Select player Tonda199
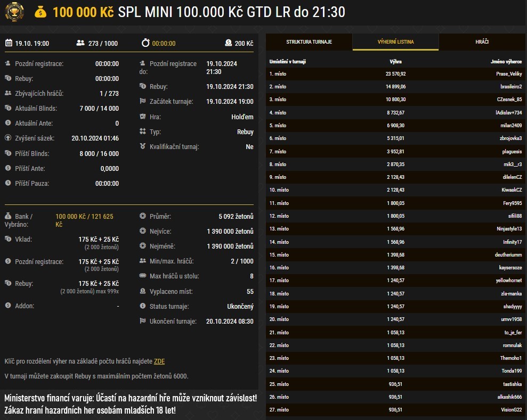527x420 pixels. 512,370
